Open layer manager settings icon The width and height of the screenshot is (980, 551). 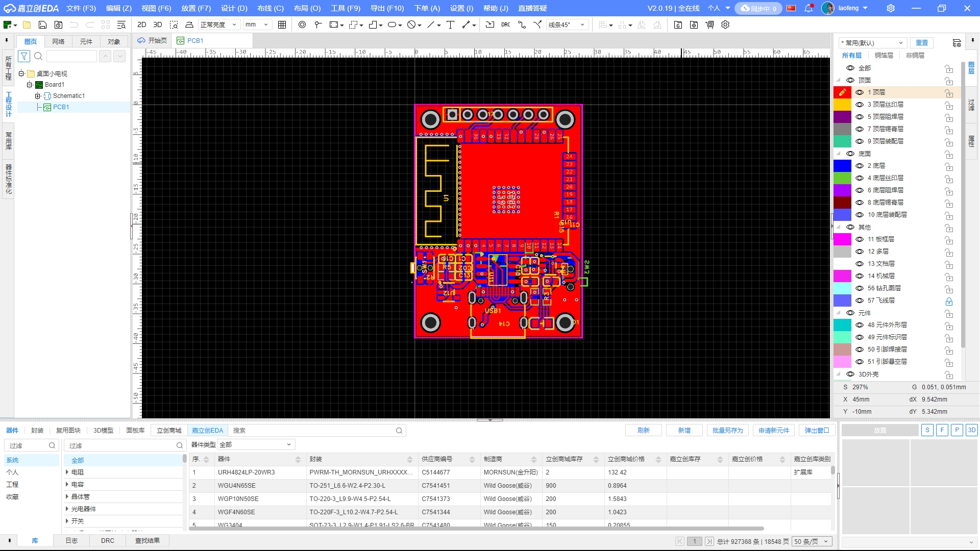957,43
